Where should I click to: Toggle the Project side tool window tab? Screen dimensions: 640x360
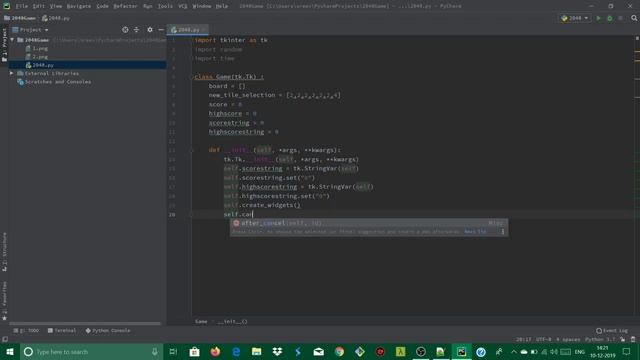[x=4, y=44]
